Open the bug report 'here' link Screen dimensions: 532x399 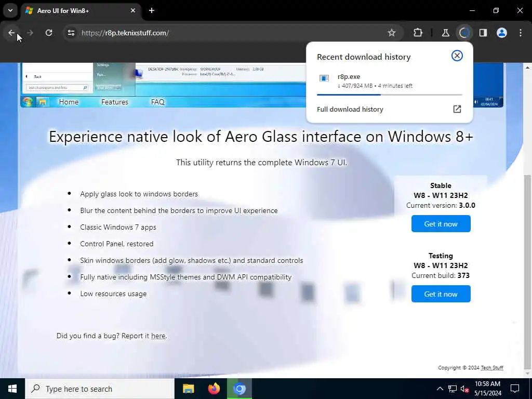coord(158,336)
